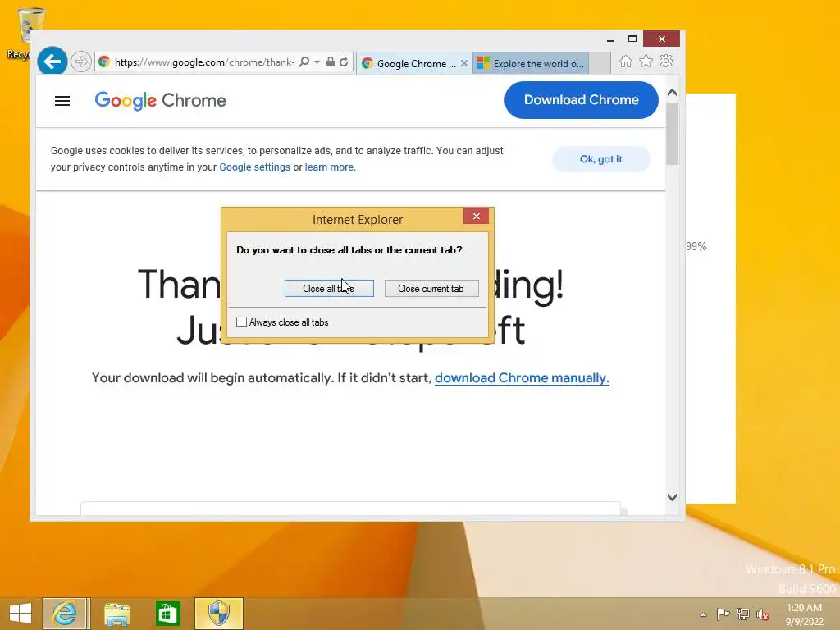Click the search magnifier in address bar
The width and height of the screenshot is (840, 630).
tap(304, 62)
